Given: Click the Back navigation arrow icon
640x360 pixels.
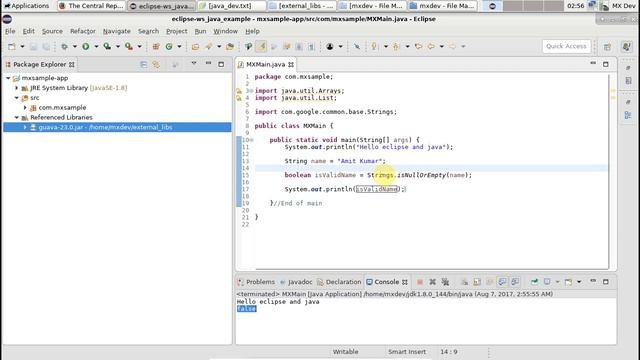Looking at the screenshot, I should click(x=431, y=47).
